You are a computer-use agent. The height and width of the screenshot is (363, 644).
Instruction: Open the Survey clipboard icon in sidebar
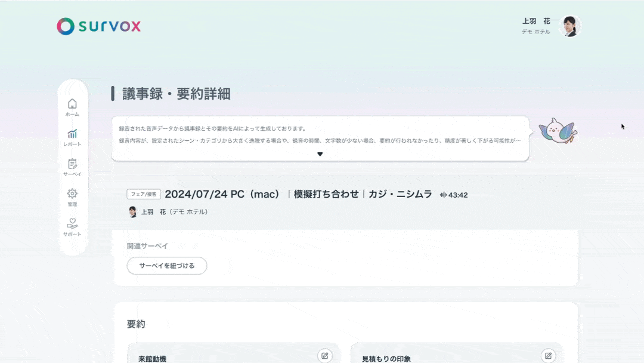(x=72, y=167)
